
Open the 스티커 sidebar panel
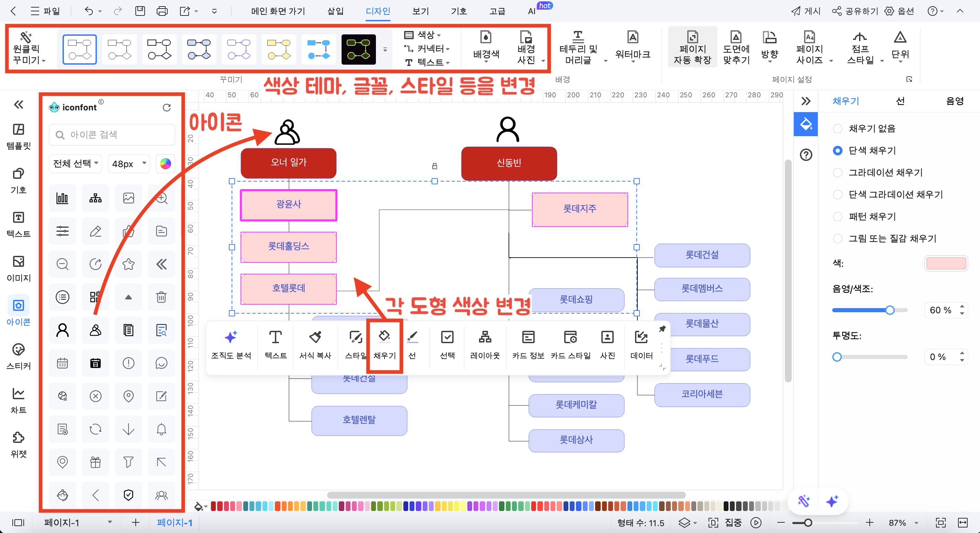click(18, 357)
